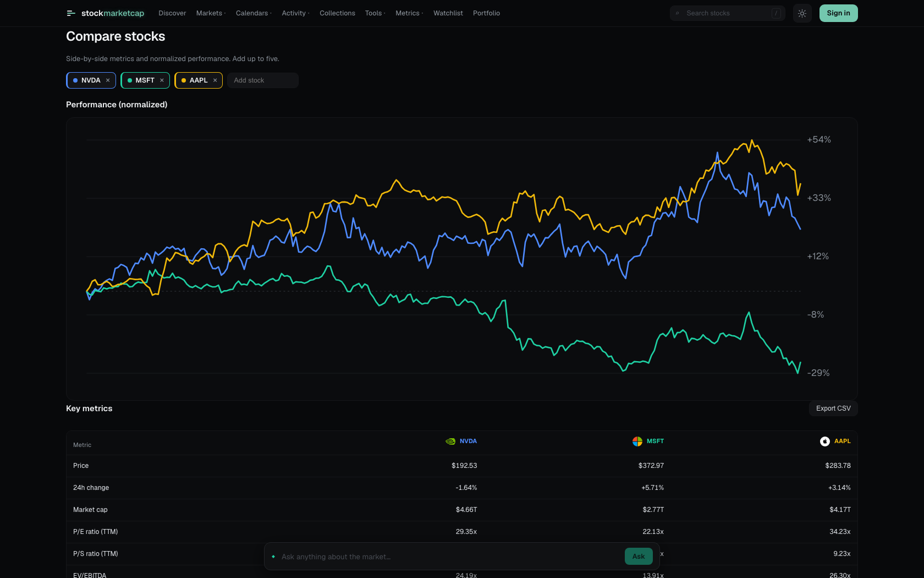Click the sparkle icon in ask bar
This screenshot has width=924, height=578.
click(x=273, y=557)
